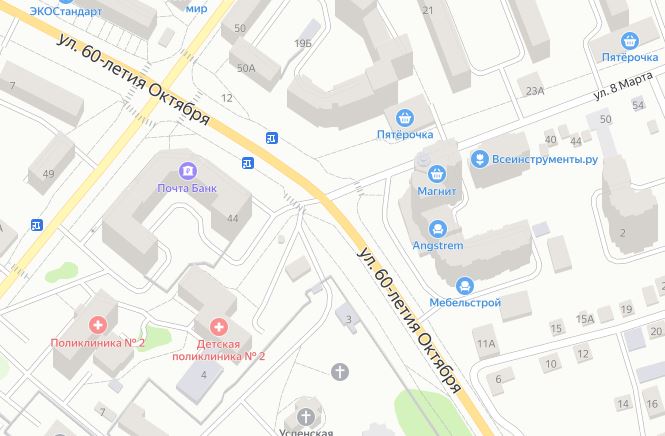
Task: Open the Angstrem furniture store marker
Action: [438, 229]
